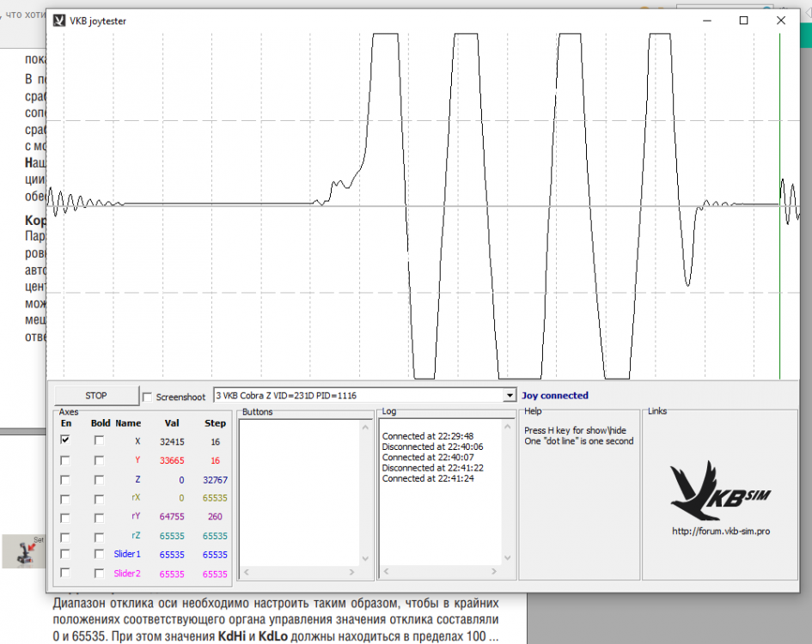This screenshot has height=644, width=812.
Task: Disable the X axis En checkbox
Action: pos(64,440)
